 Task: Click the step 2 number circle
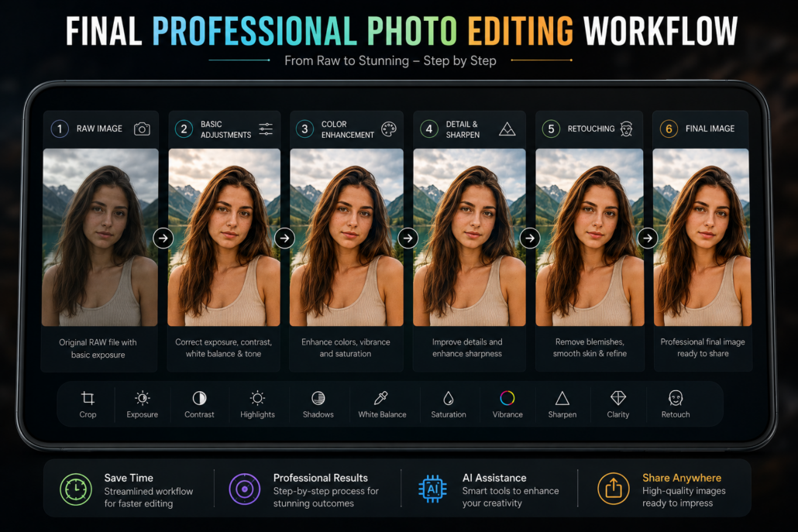(184, 129)
